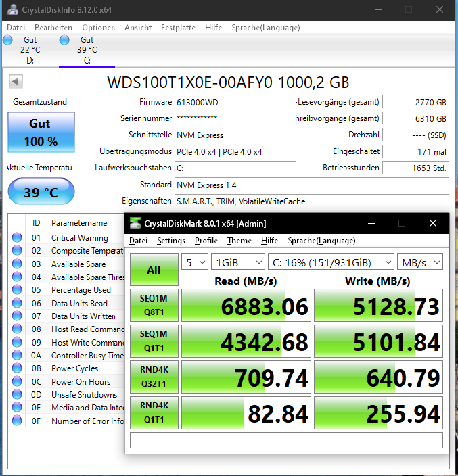
Task: Click the status orb for Critical Warning
Action: tap(17, 237)
